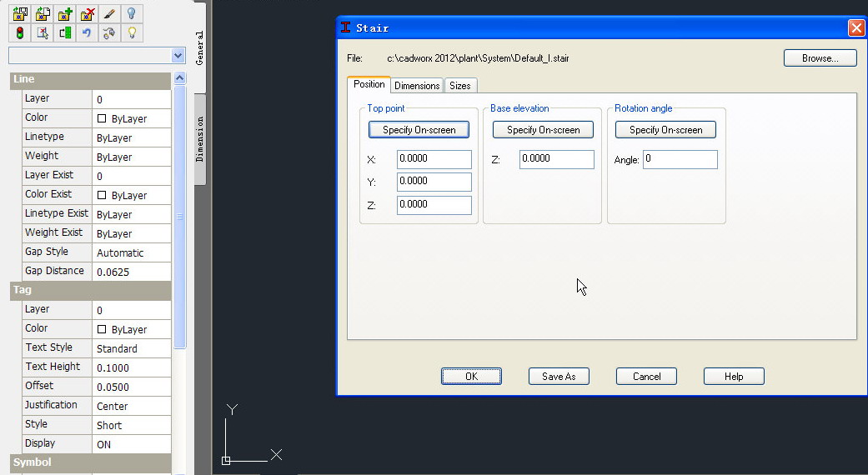The height and width of the screenshot is (475, 868).
Task: Open the Gap Style Automatic value
Action: click(x=131, y=252)
